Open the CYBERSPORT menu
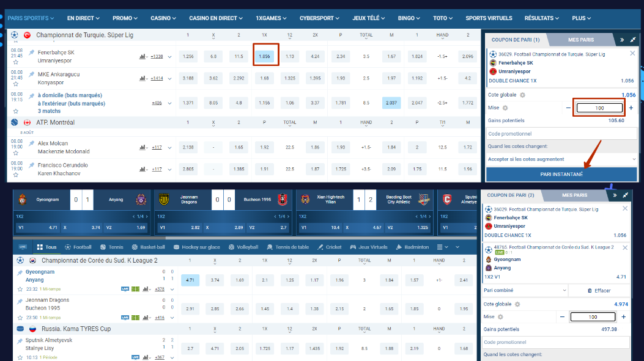The height and width of the screenshot is (361, 644). tap(319, 18)
